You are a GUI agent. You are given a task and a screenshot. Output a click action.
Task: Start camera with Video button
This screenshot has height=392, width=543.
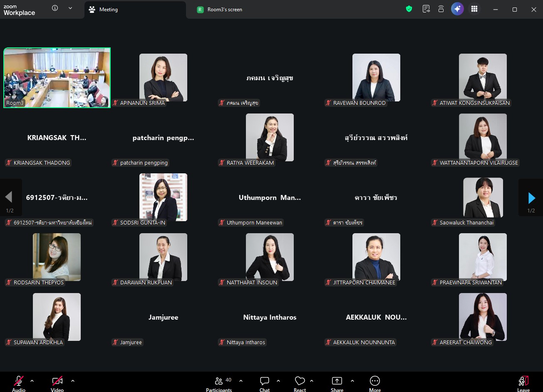tap(57, 382)
